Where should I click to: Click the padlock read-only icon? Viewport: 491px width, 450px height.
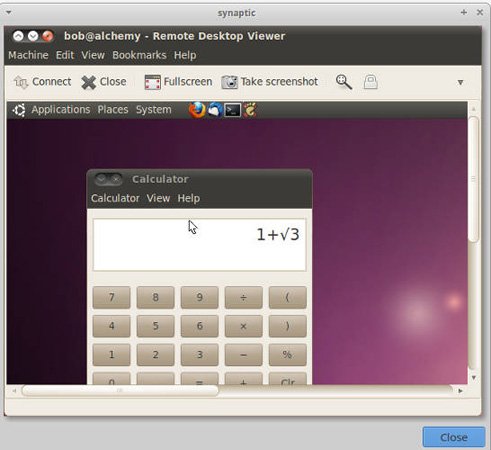(370, 82)
